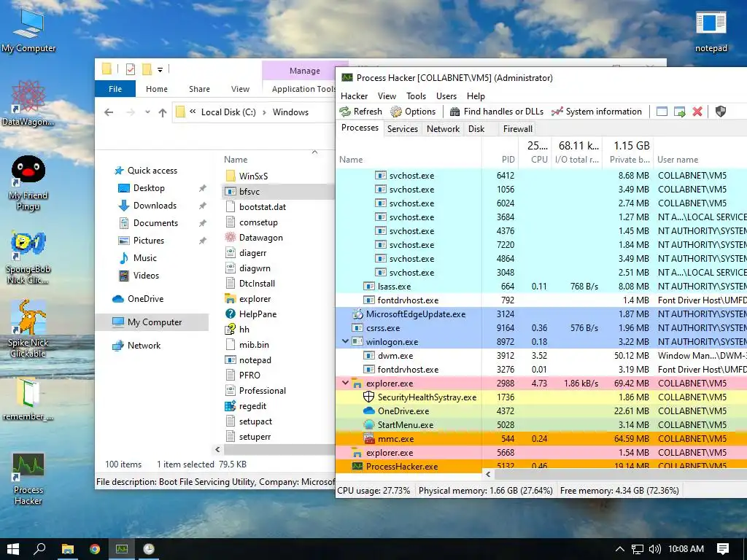Image resolution: width=747 pixels, height=560 pixels.
Task: Select the csrss.exe process row
Action: (x=541, y=328)
